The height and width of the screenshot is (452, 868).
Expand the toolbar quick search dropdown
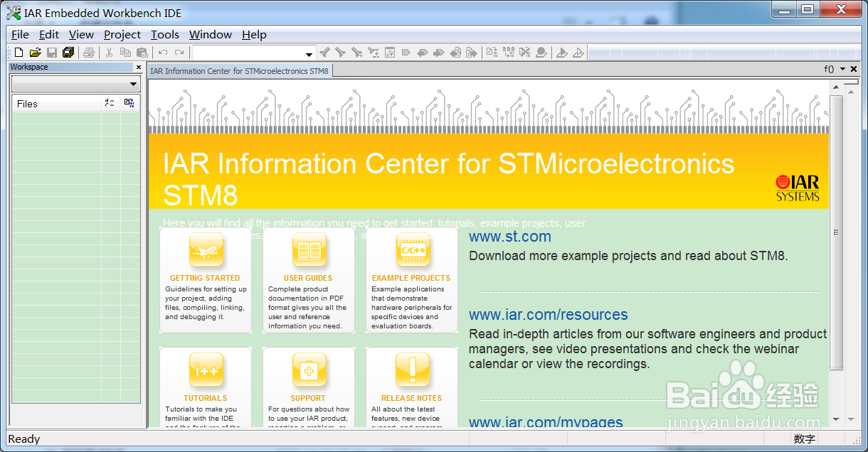tap(309, 53)
